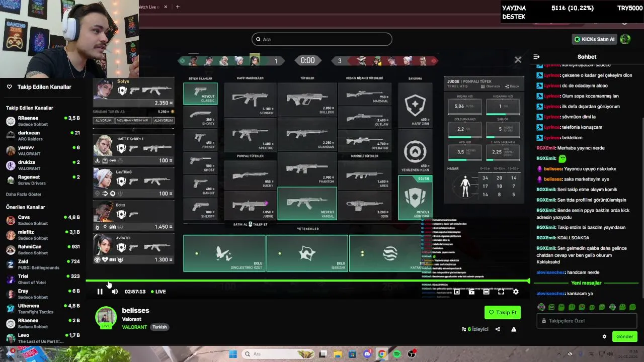The image size is (644, 362).
Task: Click KICKs Satın Al button
Action: pos(594,39)
